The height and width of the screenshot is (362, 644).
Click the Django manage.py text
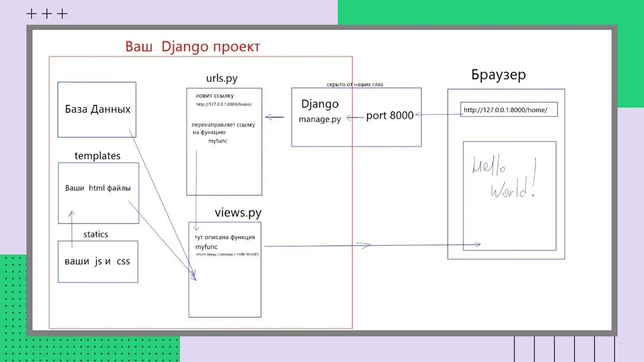pos(320,111)
